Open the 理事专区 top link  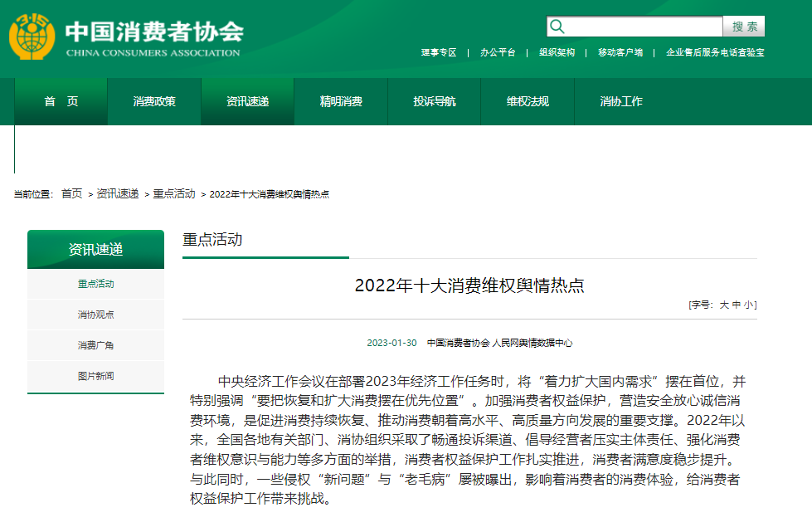tap(439, 52)
